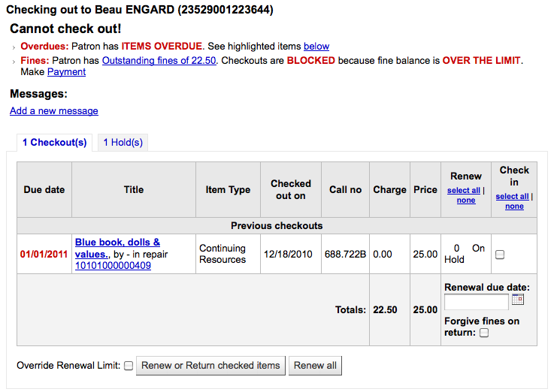Jump to overdue items via 'below' link
Viewport: 554px width, 392px height.
point(316,47)
